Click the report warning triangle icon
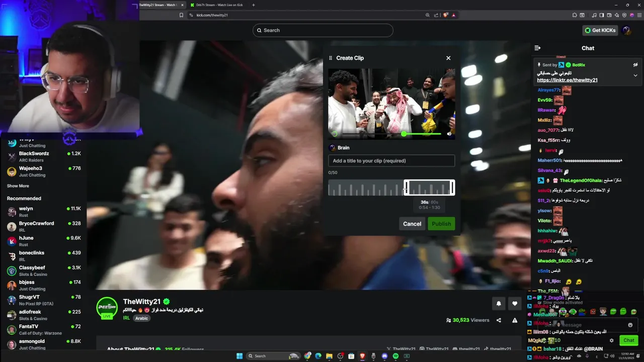This screenshot has width=644, height=362. click(515, 320)
